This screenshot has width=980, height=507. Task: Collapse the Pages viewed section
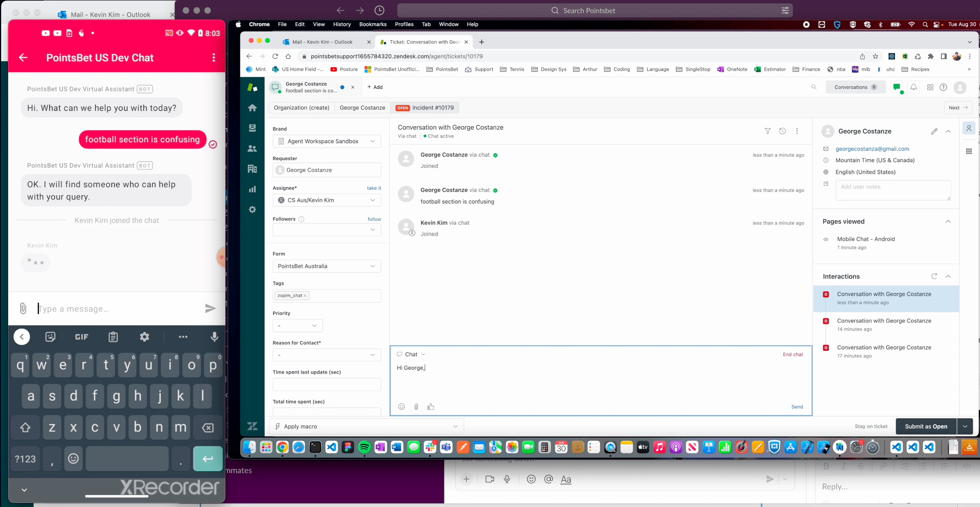(x=948, y=222)
